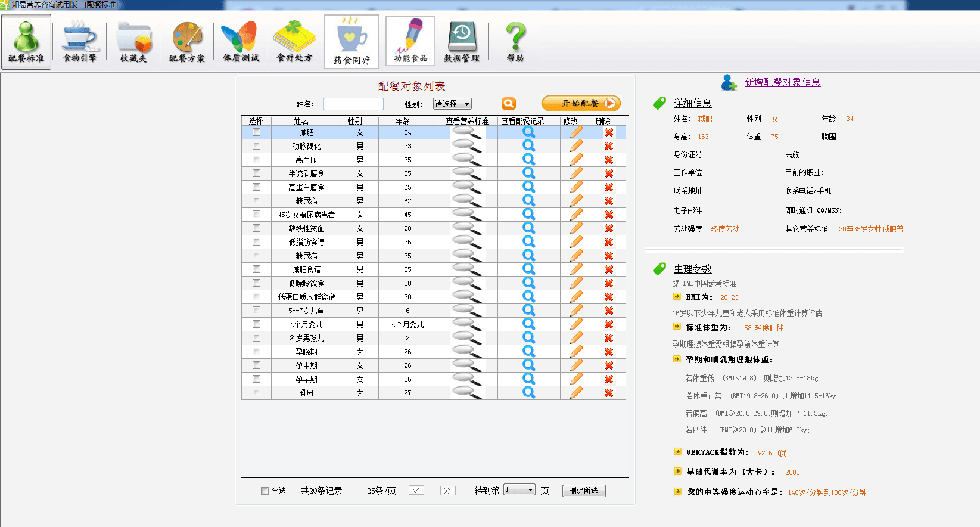Viewport: 980px width, 527px height.
Task: Open the 转到第 page number dropdown
Action: [x=519, y=490]
